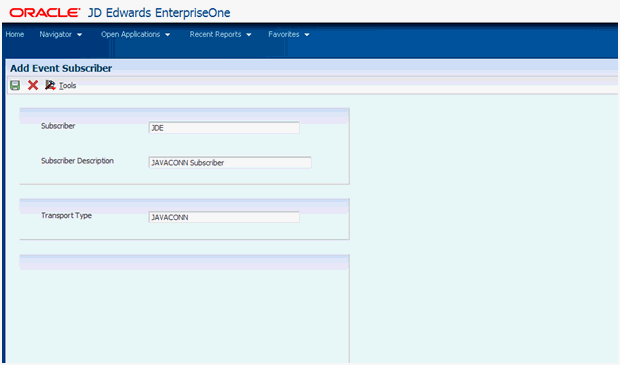Click the Add Event Subscriber heading
Screen dimensions: 620x365
point(61,68)
